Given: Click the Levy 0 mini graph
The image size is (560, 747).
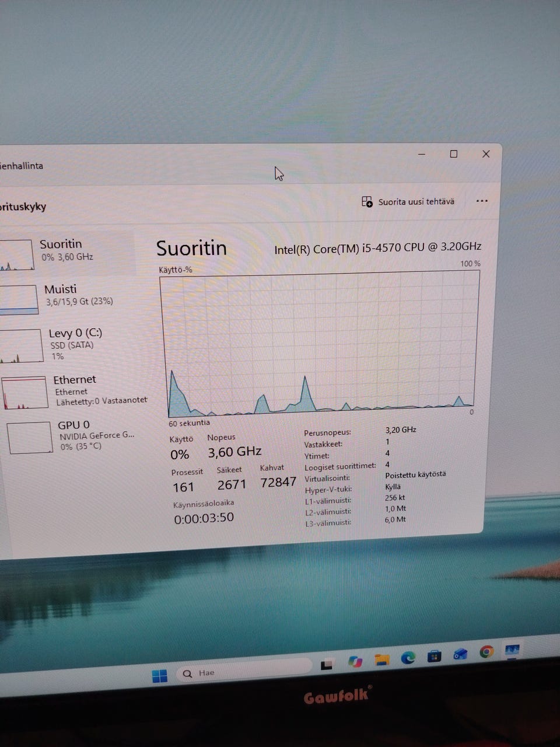Looking at the screenshot, I should click(21, 345).
